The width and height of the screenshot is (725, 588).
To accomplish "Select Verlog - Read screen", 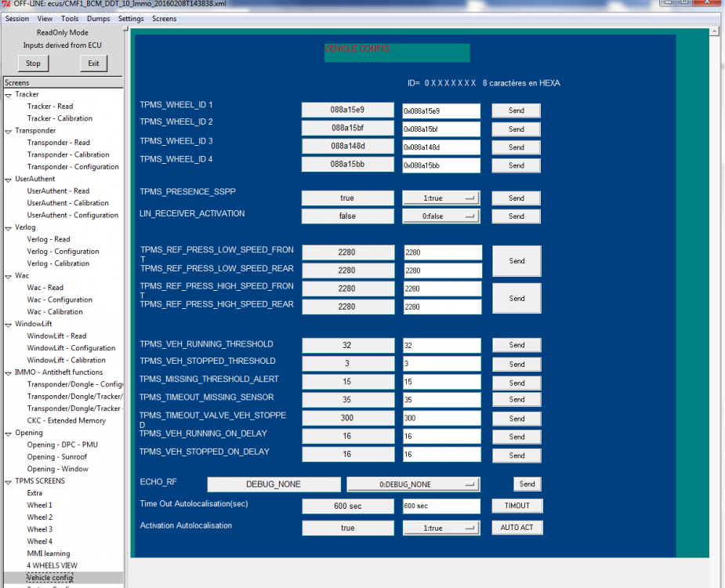I will pyautogui.click(x=49, y=239).
